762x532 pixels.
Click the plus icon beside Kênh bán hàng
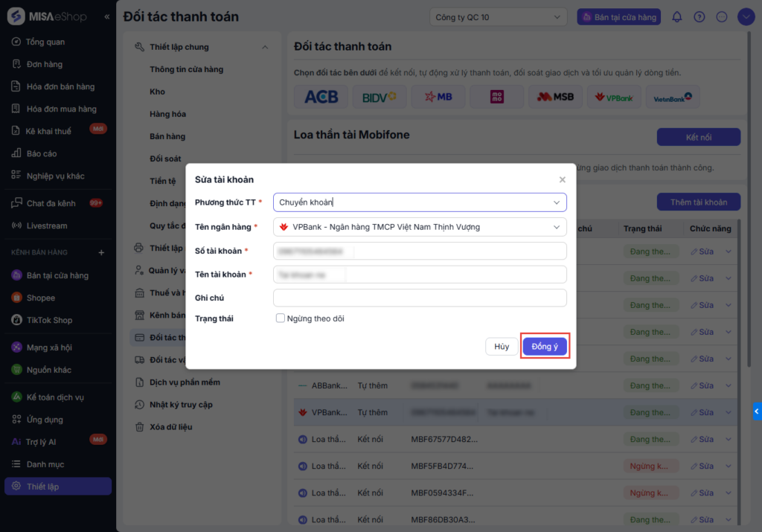pos(102,252)
